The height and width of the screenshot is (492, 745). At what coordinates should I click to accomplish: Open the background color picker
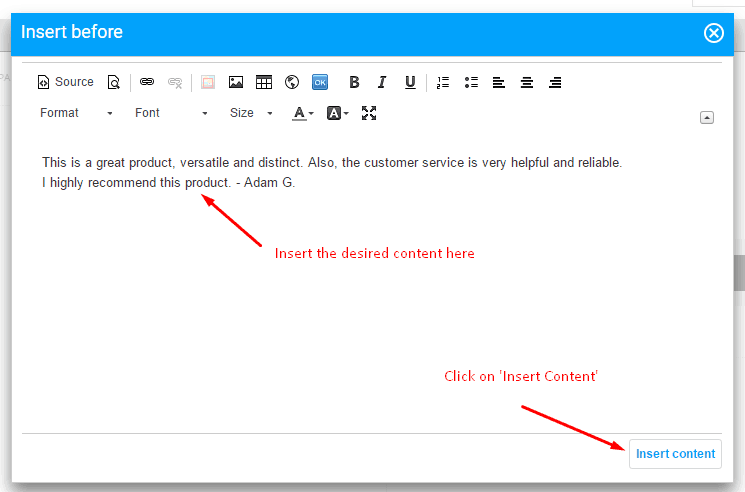(338, 113)
